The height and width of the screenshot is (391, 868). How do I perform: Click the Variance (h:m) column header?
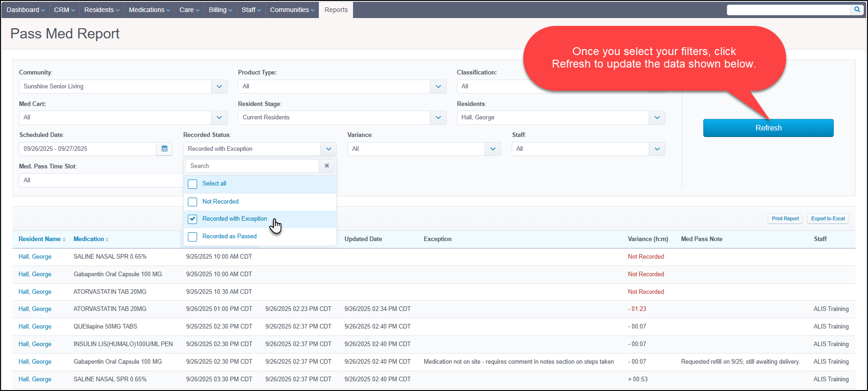coord(648,239)
